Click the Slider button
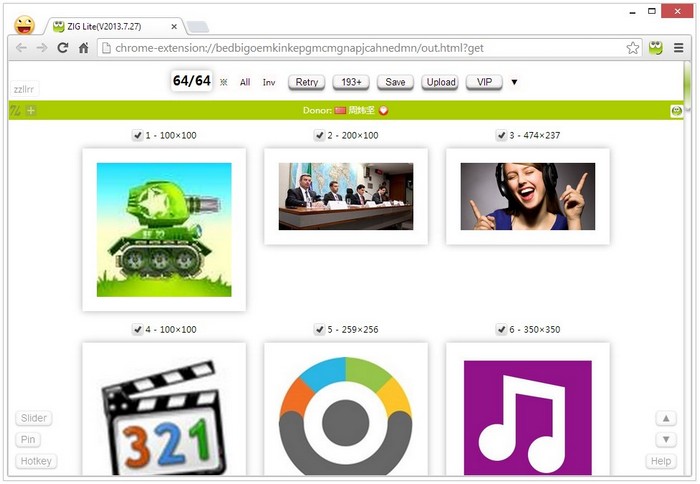700x484 pixels. pyautogui.click(x=33, y=418)
